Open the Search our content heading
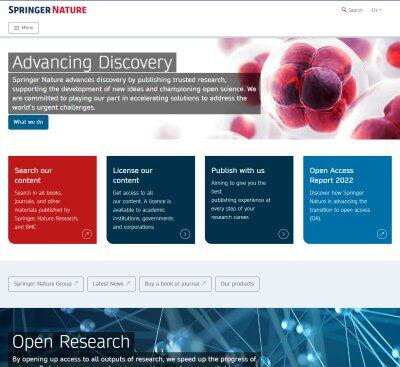Screen dimensions: 400x367 33,175
